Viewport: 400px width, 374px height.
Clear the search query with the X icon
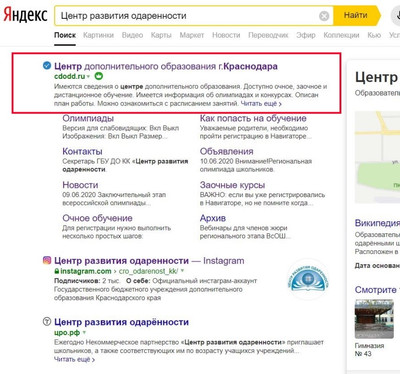[324, 16]
